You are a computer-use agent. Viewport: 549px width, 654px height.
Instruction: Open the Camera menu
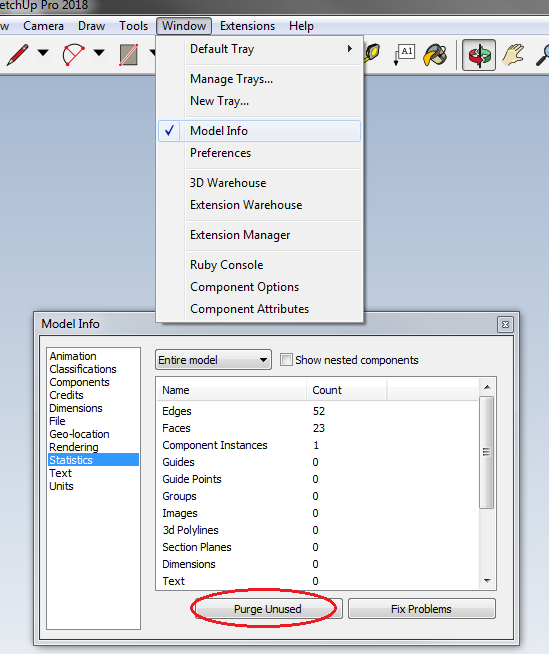(x=43, y=26)
